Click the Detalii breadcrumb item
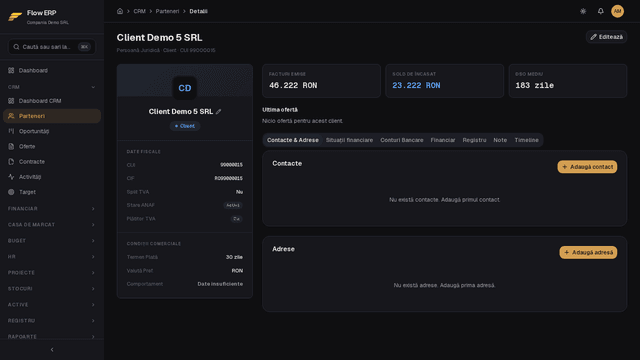Viewport: 640px width, 360px height. click(198, 11)
